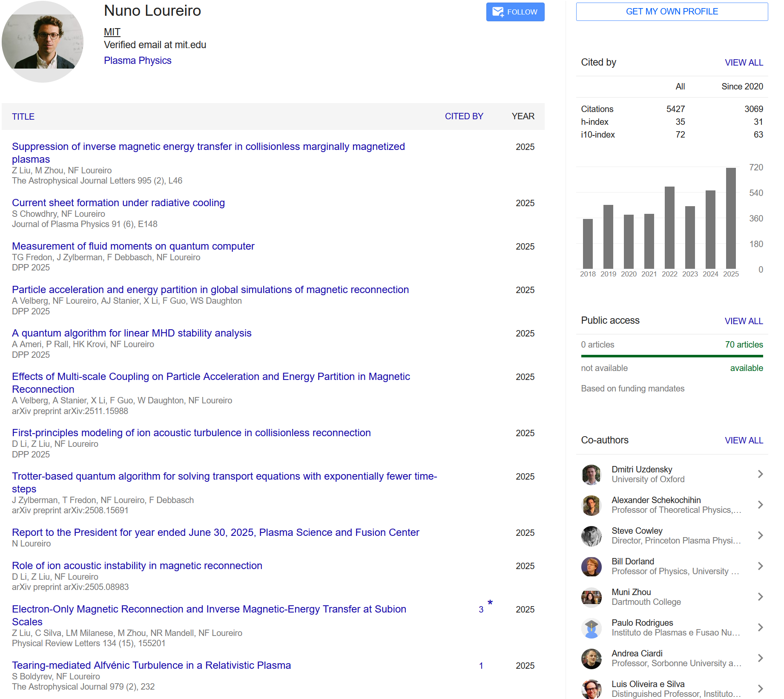
Task: Open Dmitri Uzdensky's co-author profile
Action: [642, 469]
